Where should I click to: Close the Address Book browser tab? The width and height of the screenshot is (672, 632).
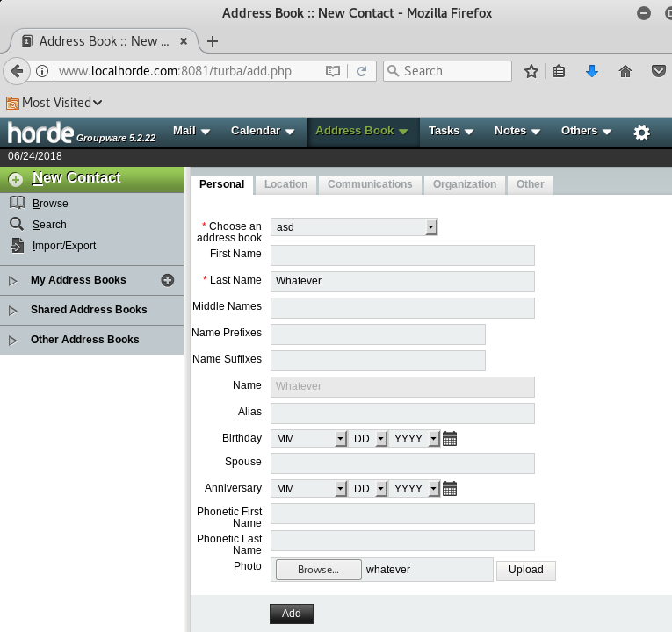pyautogui.click(x=184, y=41)
